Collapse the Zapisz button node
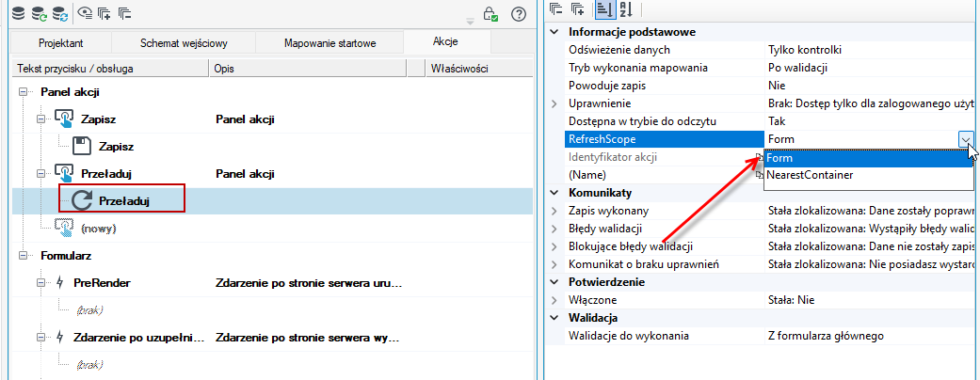 click(x=41, y=119)
